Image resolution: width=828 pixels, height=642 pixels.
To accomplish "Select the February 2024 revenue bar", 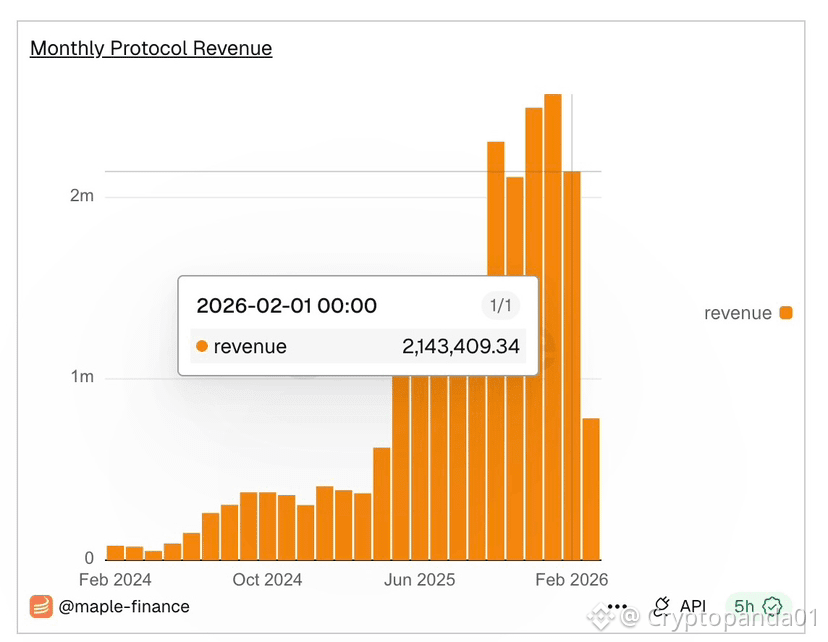I will coord(115,553).
